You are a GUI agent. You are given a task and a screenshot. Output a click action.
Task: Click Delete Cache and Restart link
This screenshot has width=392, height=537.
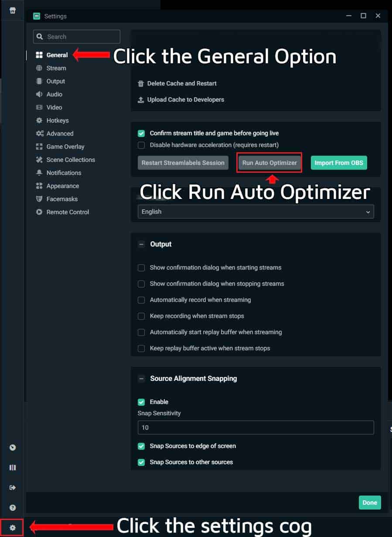[182, 83]
